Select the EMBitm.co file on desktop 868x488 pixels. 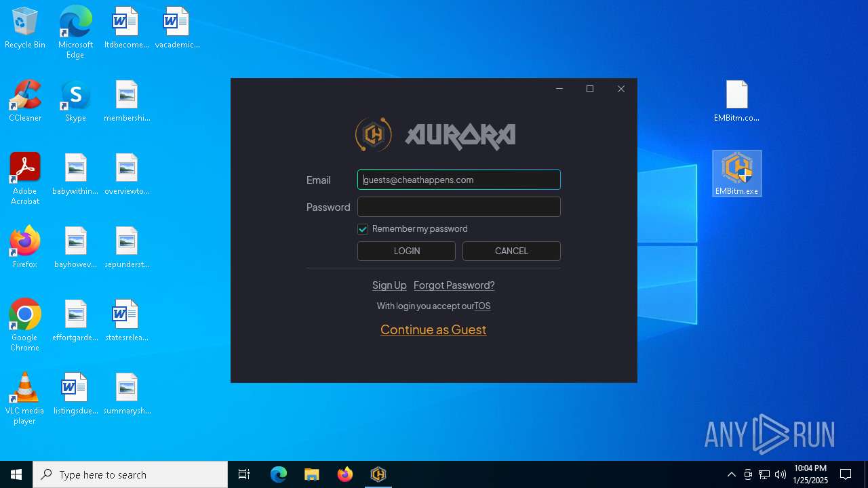(736, 102)
